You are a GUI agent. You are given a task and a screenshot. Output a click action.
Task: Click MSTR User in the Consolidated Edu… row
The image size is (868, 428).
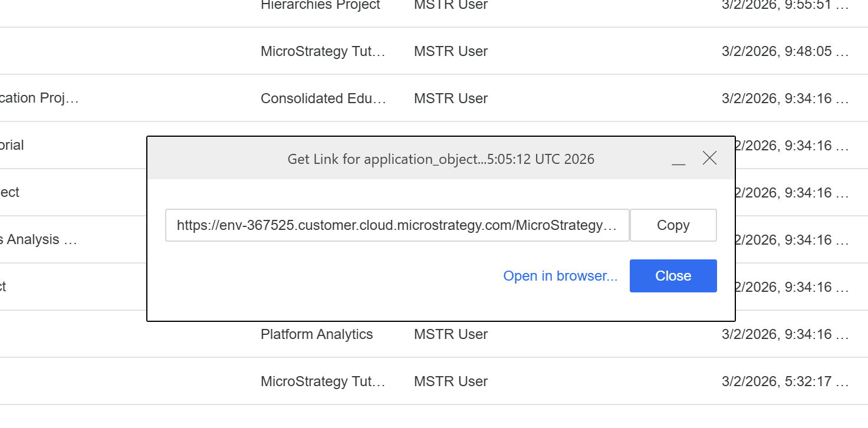pyautogui.click(x=451, y=98)
